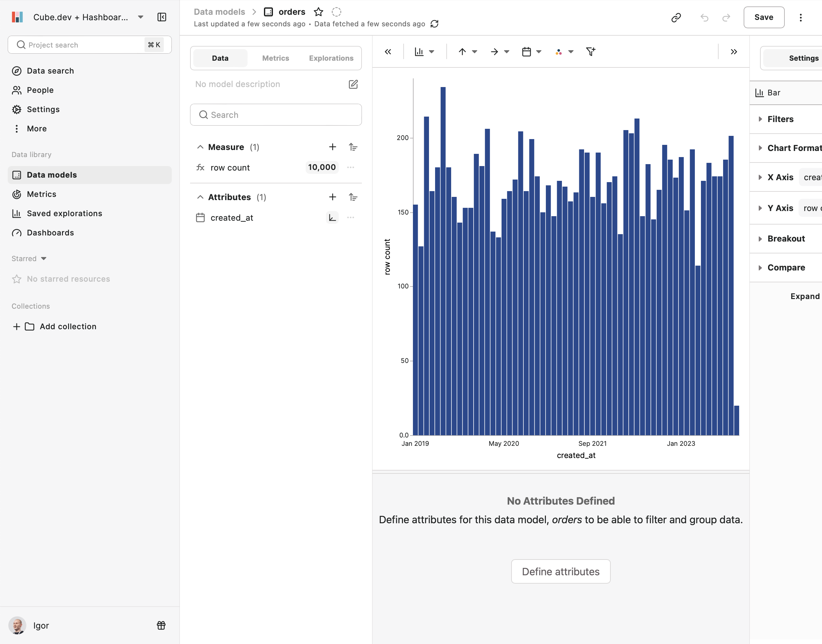Click the sort icon next to Attributes
Viewport: 822px width, 644px height.
(x=353, y=197)
